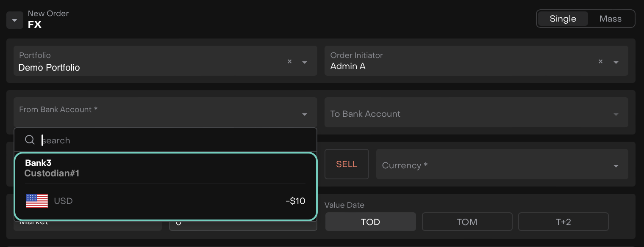Screen dimensions: 644x247
Task: Click the arrow button beside New Order FX
Action: [x=15, y=20]
